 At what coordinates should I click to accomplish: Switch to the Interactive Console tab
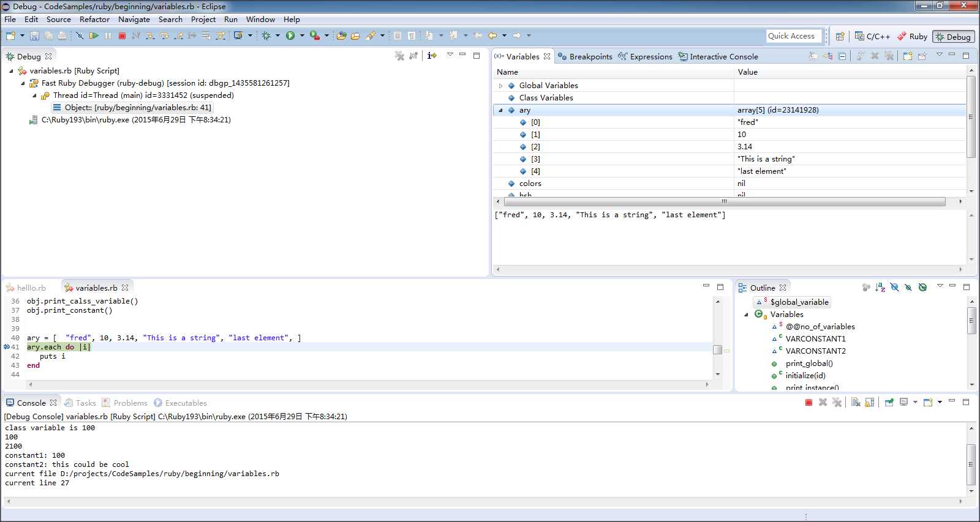point(718,56)
